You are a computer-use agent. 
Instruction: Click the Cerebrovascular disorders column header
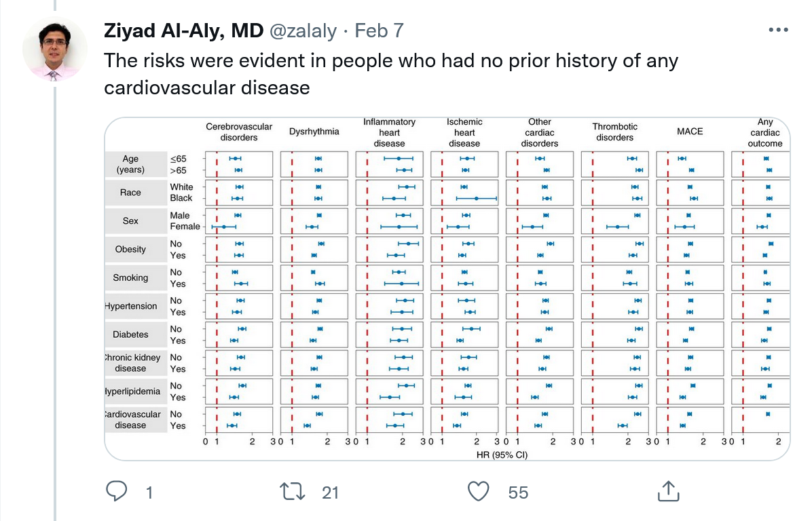tap(239, 132)
